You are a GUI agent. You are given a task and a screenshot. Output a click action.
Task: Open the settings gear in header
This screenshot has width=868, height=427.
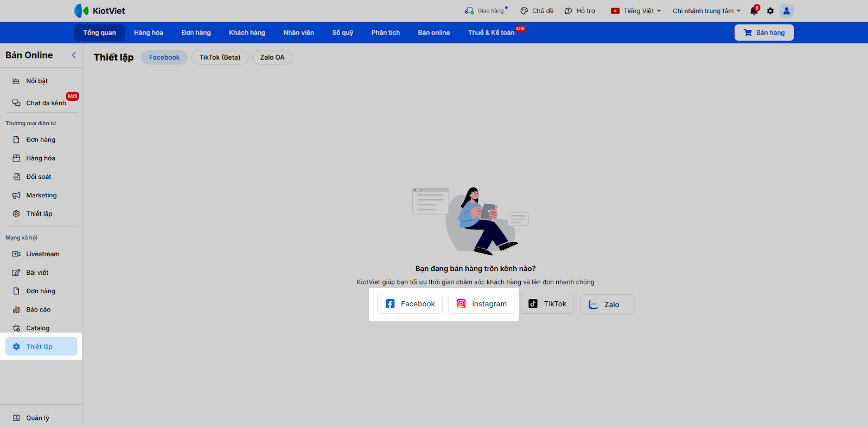point(770,11)
